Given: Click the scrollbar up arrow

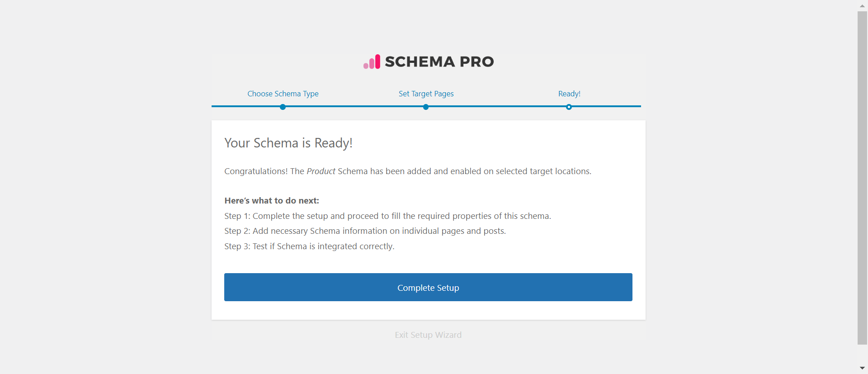Looking at the screenshot, I should 862,6.
